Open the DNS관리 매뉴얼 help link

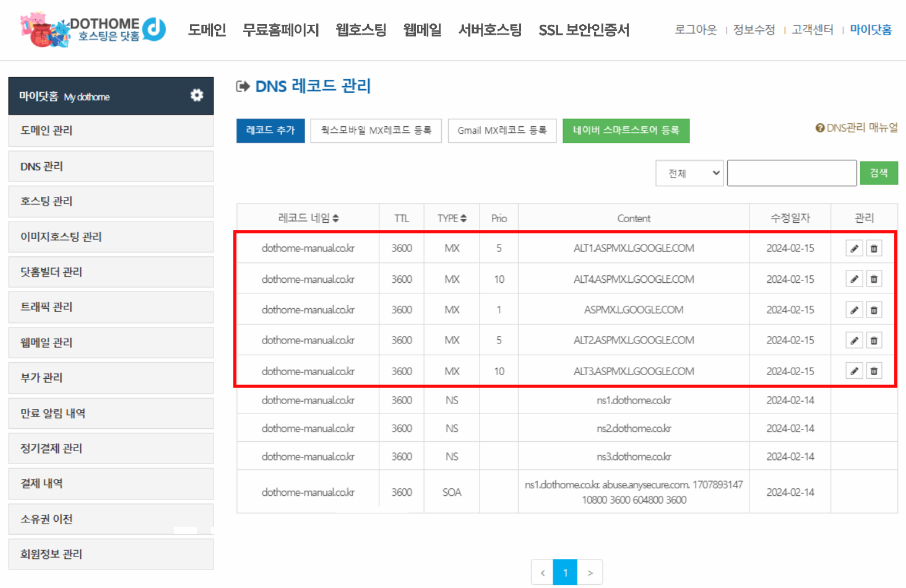(856, 128)
